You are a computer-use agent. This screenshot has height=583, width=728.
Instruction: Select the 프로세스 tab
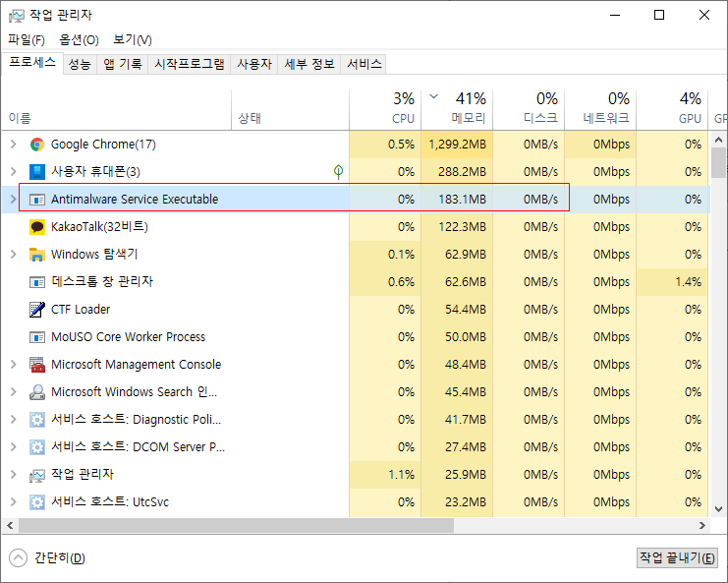click(32, 63)
